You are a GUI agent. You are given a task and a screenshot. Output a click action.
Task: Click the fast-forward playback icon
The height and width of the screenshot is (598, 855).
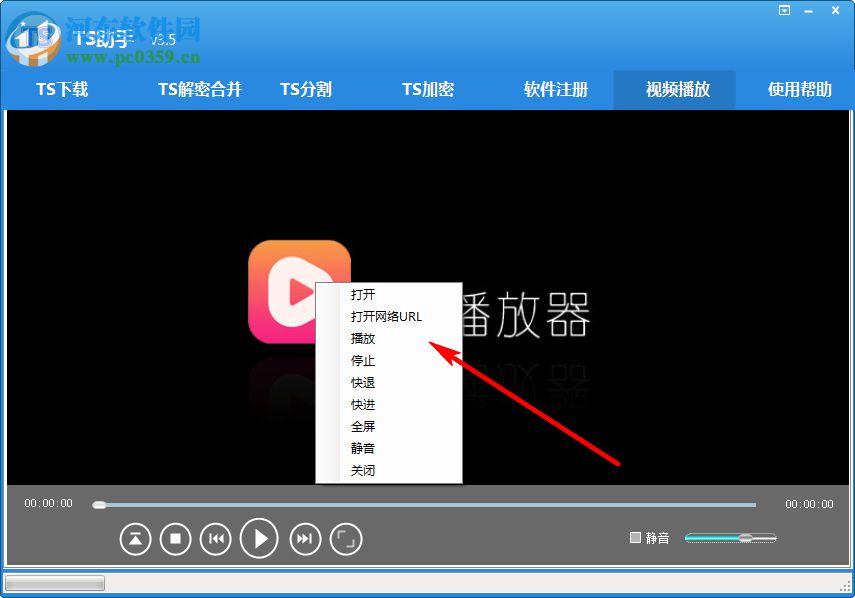[x=303, y=538]
